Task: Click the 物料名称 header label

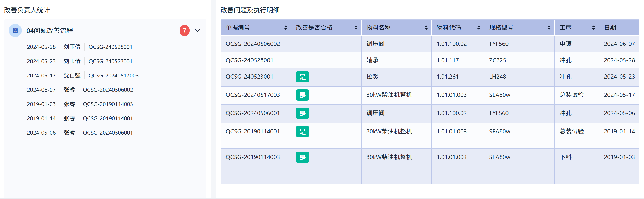Action: 378,27
